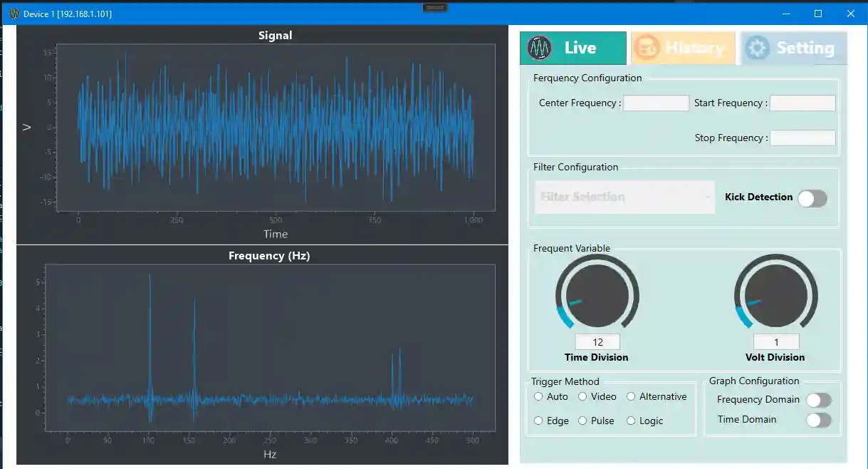Close the Device 1 window

(850, 14)
